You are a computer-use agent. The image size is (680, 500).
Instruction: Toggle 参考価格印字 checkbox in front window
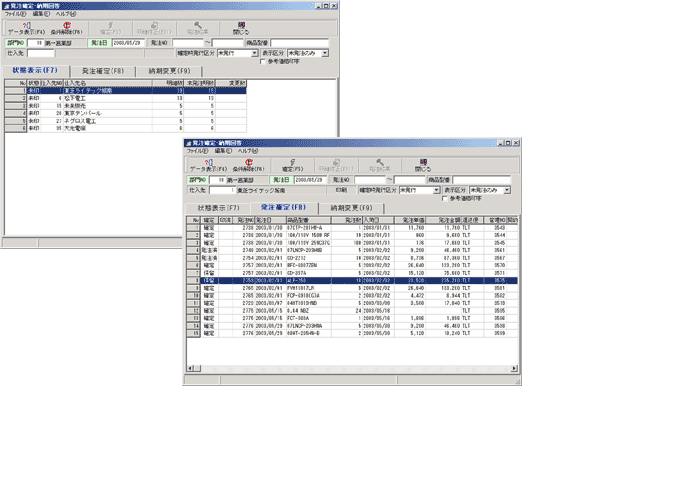pos(445,198)
